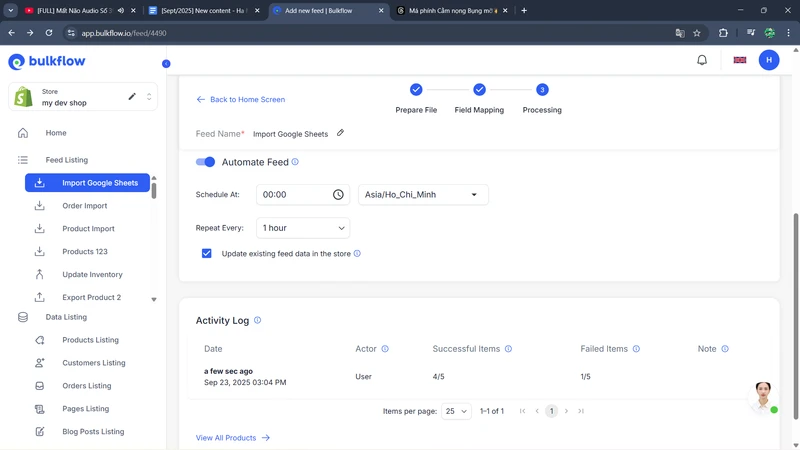Click the notification bell icon
The width and height of the screenshot is (800, 450).
coord(702,60)
